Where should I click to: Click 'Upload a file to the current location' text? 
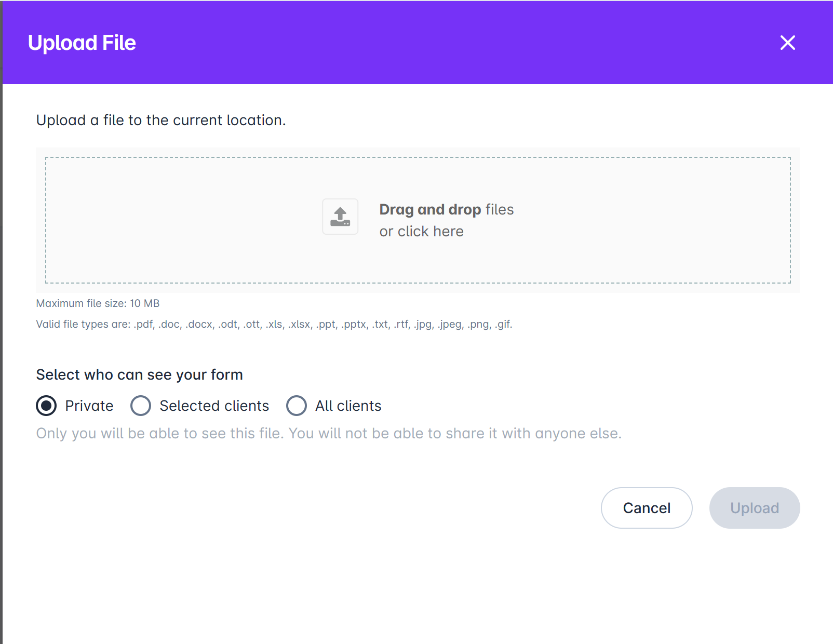click(x=161, y=120)
